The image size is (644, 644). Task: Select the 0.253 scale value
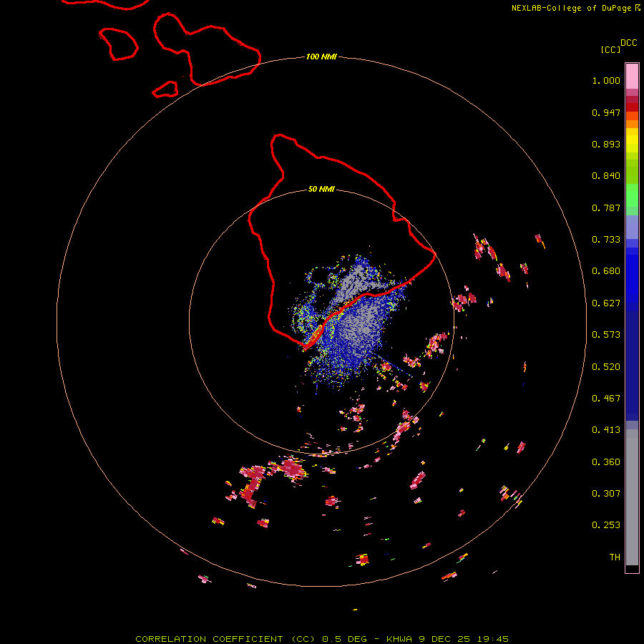[606, 525]
